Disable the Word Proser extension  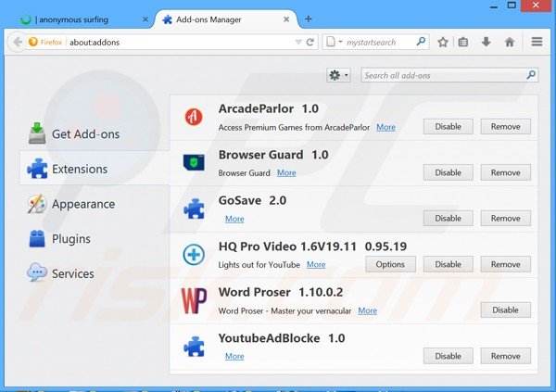pos(506,310)
